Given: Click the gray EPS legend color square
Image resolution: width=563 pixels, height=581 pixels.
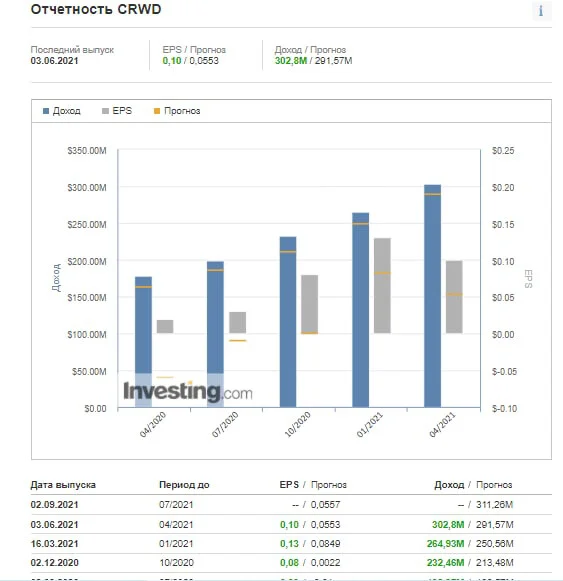Looking at the screenshot, I should coord(105,111).
